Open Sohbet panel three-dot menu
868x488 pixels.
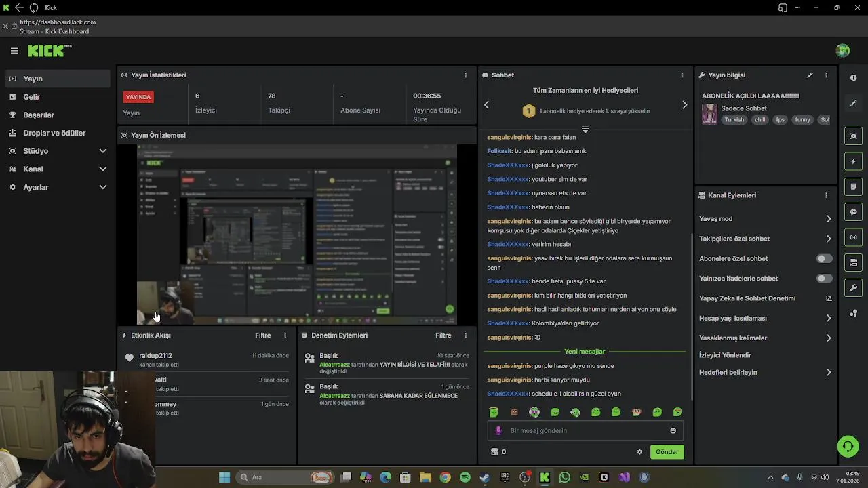[682, 75]
